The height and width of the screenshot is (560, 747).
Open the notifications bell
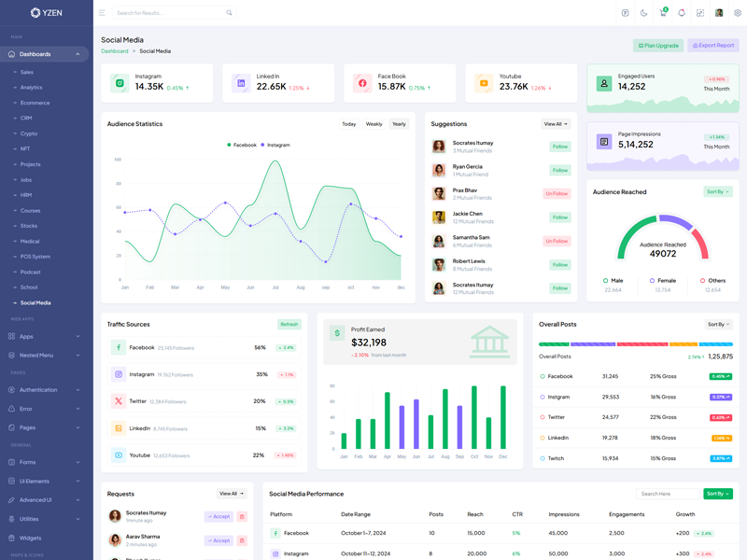coord(682,13)
